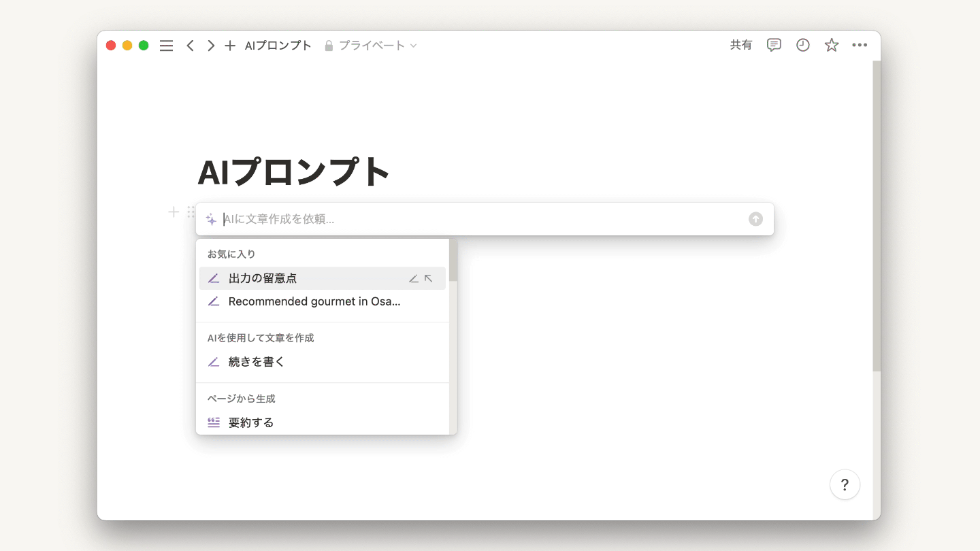
Task: Click the AIプロンプト breadcrumb title
Action: [x=278, y=46]
